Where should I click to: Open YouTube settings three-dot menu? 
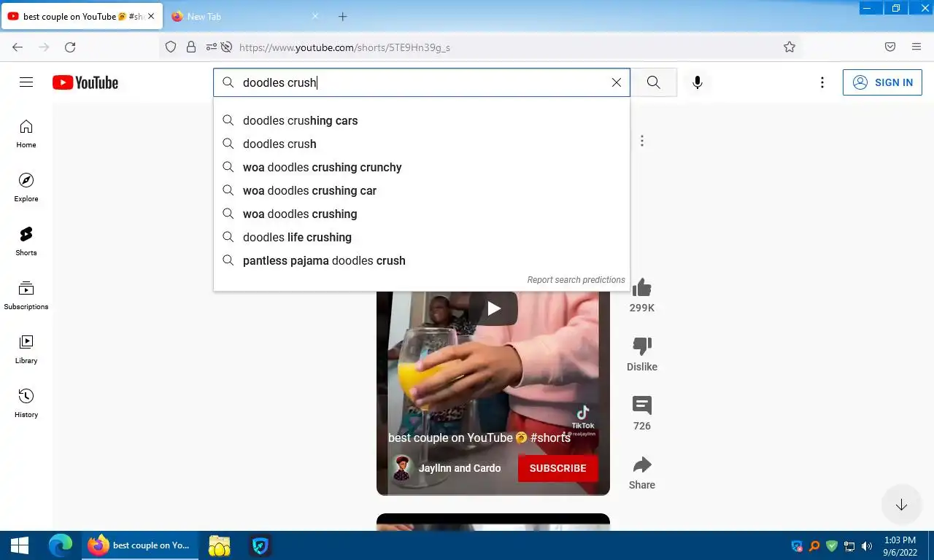point(822,82)
